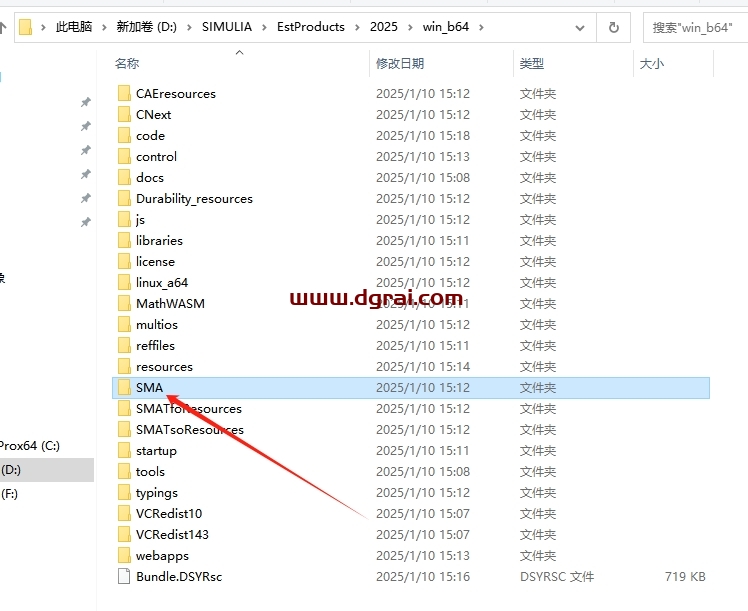Click the address bar folder icon
Image resolution: width=748 pixels, height=611 pixels.
tap(26, 27)
